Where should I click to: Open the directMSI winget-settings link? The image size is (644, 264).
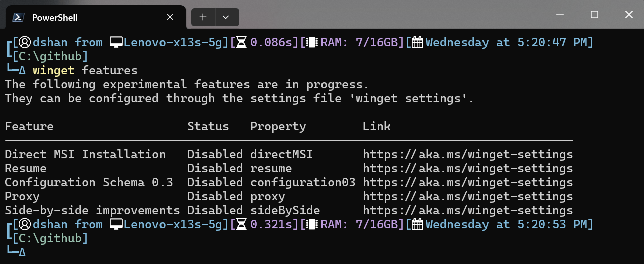pyautogui.click(x=467, y=154)
